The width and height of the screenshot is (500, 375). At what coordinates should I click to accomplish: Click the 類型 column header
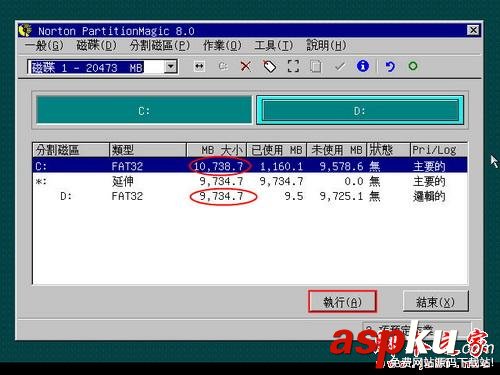(148, 150)
